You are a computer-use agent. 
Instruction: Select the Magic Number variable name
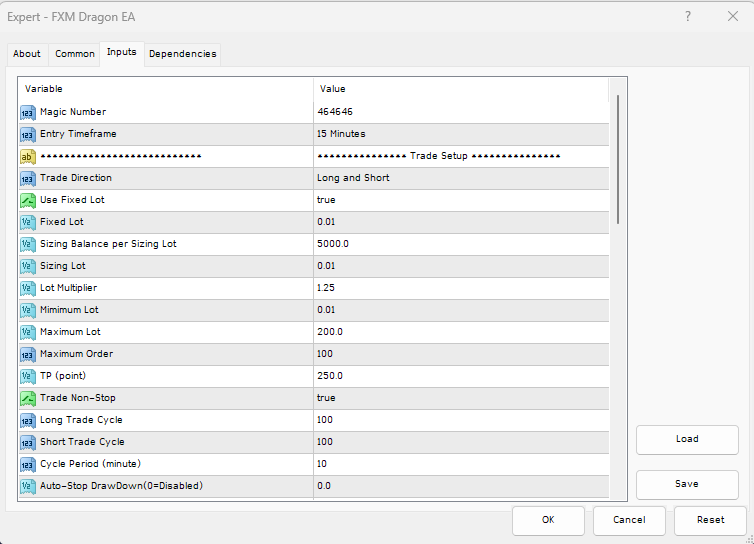click(73, 112)
